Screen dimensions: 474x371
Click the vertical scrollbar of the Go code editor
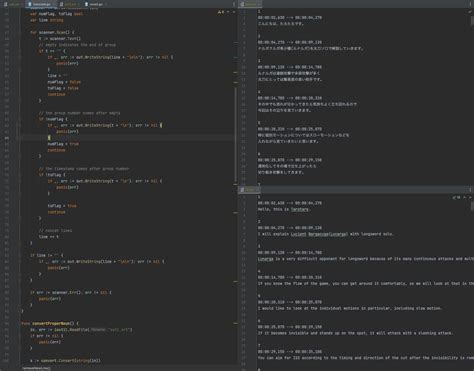[236, 133]
